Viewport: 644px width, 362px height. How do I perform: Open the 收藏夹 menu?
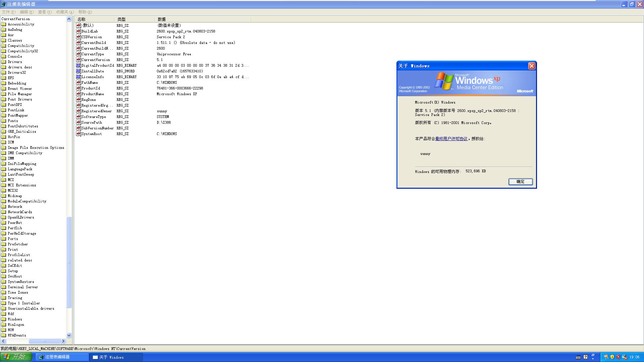click(65, 12)
